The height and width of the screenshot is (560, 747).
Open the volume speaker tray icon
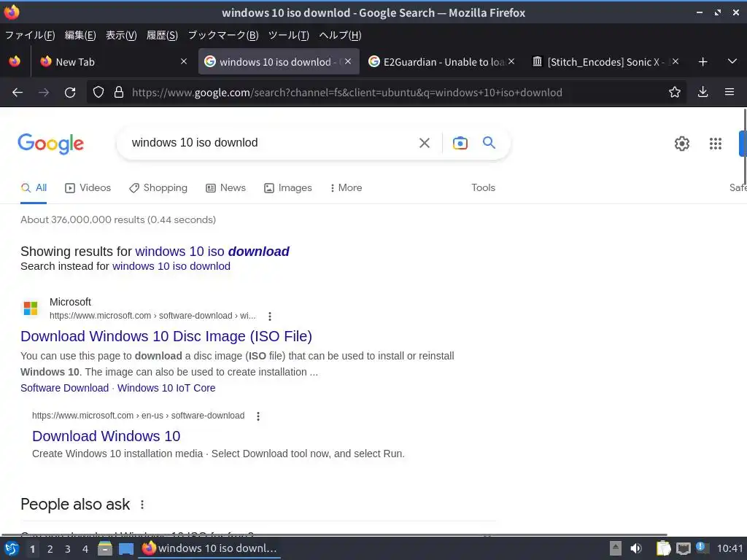click(x=635, y=548)
